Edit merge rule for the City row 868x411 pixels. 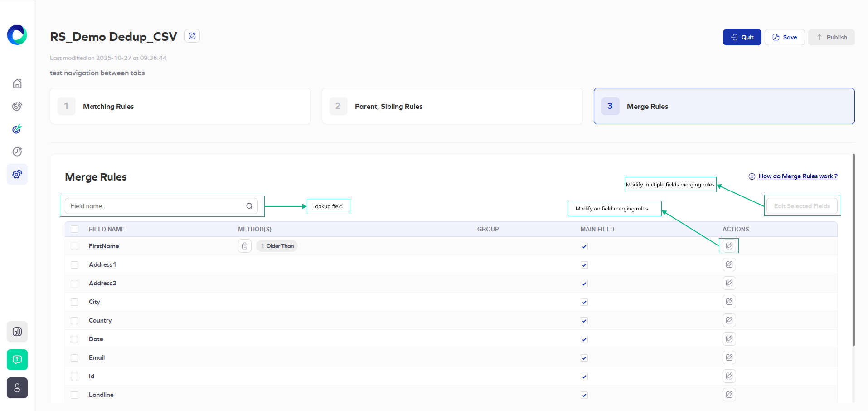(x=729, y=302)
